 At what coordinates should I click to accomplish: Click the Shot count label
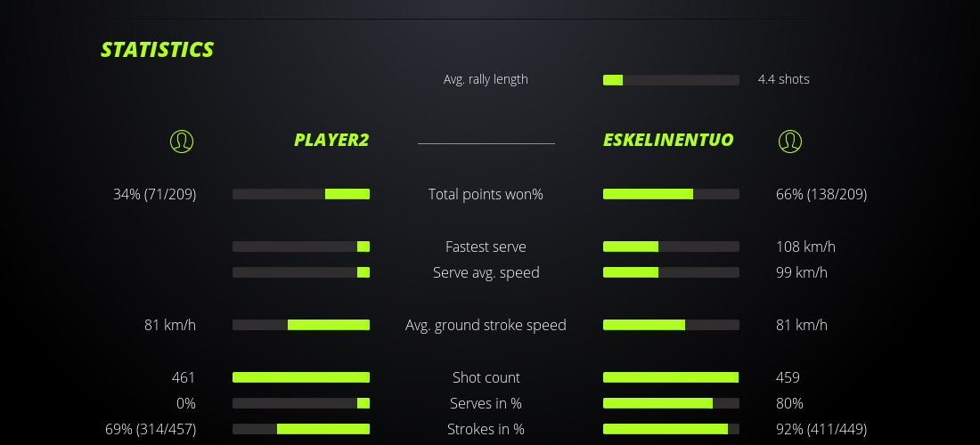coord(486,377)
